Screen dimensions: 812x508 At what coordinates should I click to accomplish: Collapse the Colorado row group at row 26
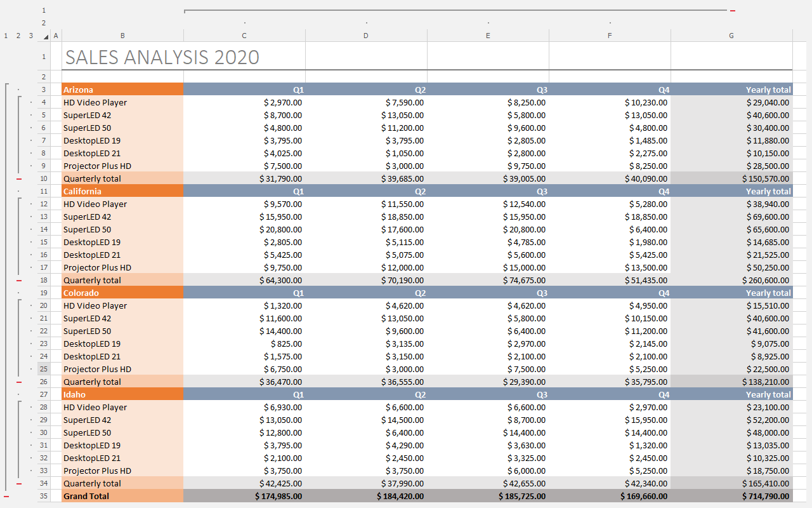pyautogui.click(x=18, y=382)
